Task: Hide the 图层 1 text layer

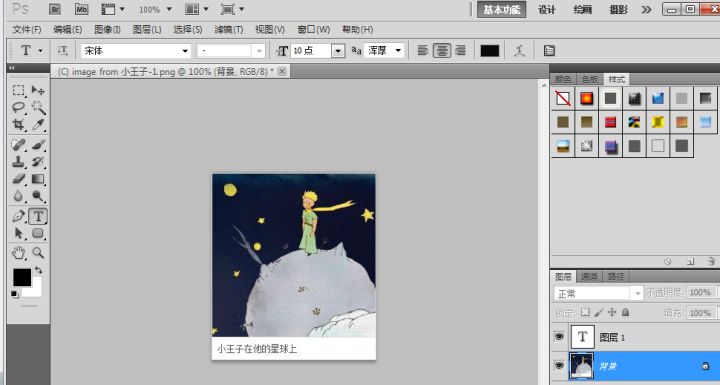Action: coord(559,337)
